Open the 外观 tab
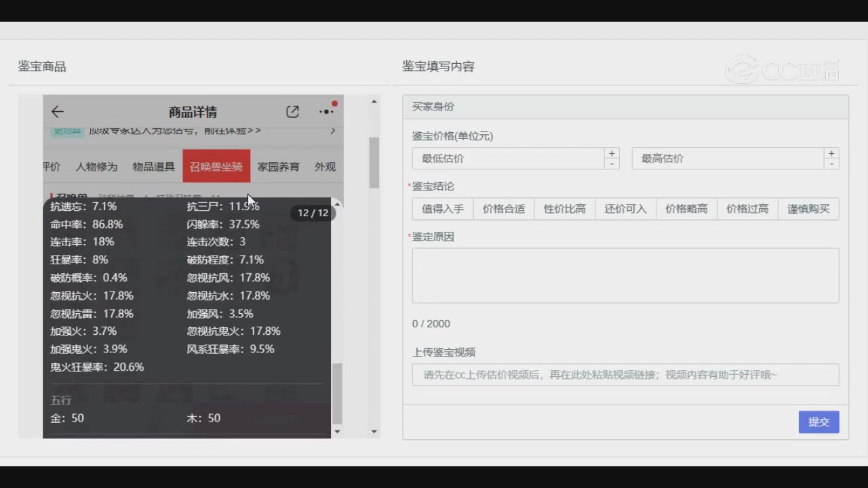Viewport: 868px width, 488px height. point(325,167)
